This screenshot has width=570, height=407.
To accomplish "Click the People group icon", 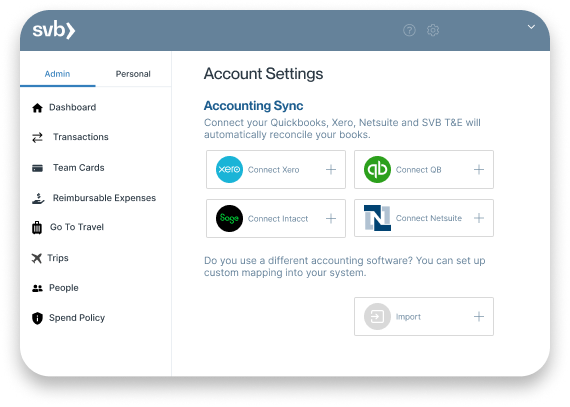I will pyautogui.click(x=37, y=289).
